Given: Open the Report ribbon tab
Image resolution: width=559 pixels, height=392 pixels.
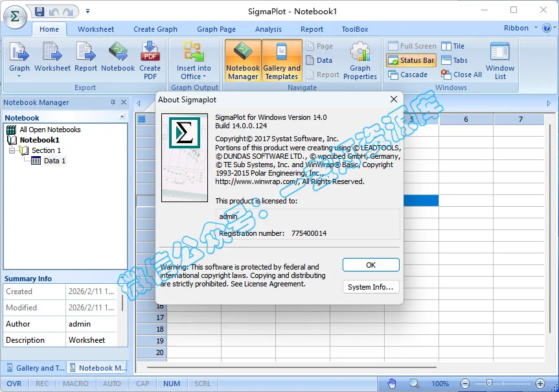Looking at the screenshot, I should (312, 29).
